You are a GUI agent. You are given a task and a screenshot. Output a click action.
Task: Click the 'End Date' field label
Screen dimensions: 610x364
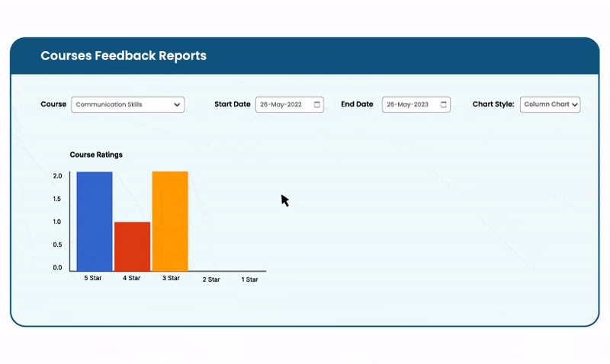pyautogui.click(x=357, y=104)
